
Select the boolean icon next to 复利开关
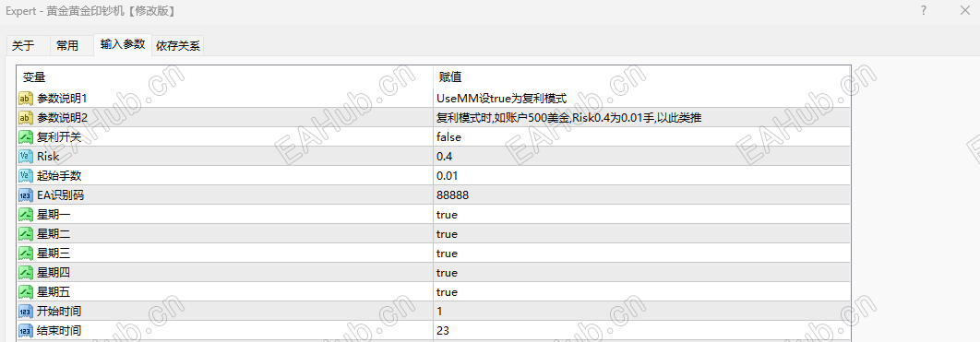point(26,136)
